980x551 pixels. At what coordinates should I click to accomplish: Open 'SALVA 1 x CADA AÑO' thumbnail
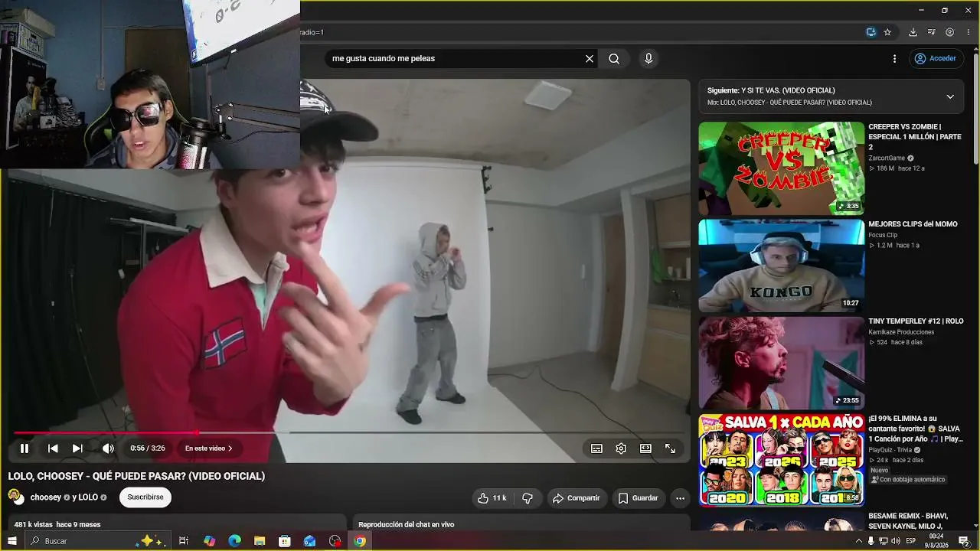[781, 460]
